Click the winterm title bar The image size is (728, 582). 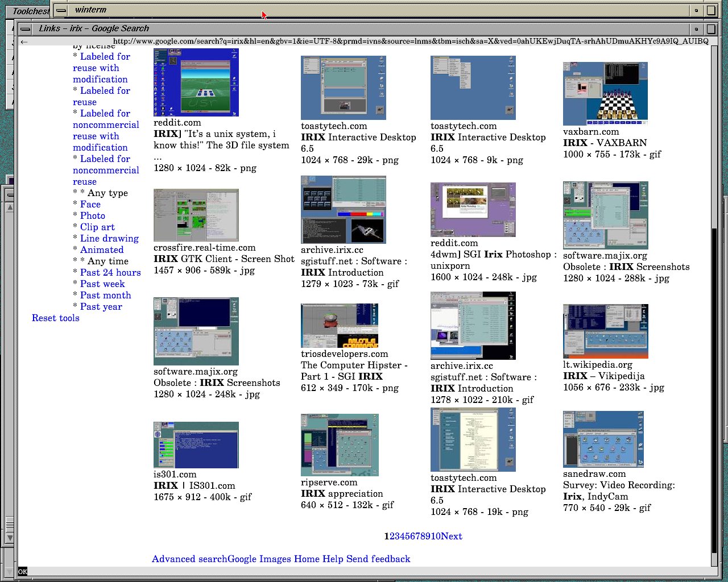[x=378, y=10]
